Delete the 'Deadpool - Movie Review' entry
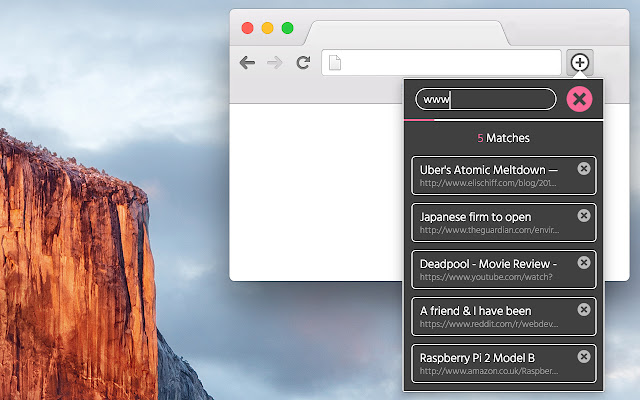The image size is (640, 400). coord(584,262)
